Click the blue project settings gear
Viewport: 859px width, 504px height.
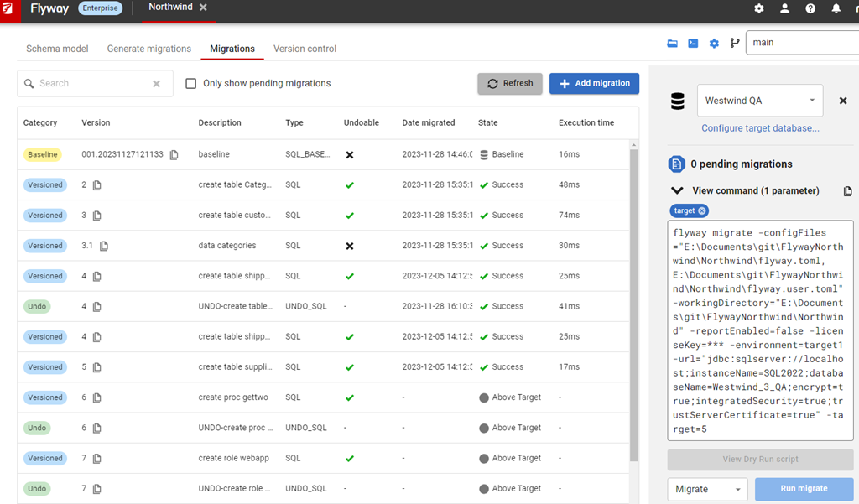714,44
